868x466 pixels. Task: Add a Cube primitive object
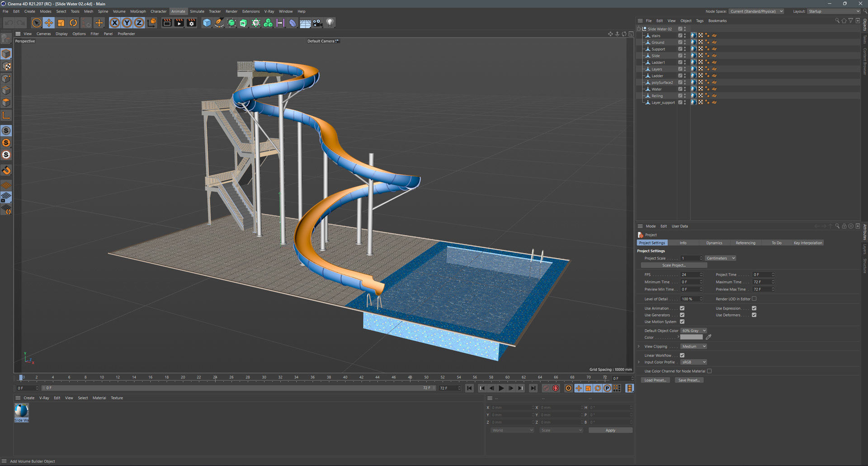point(207,23)
